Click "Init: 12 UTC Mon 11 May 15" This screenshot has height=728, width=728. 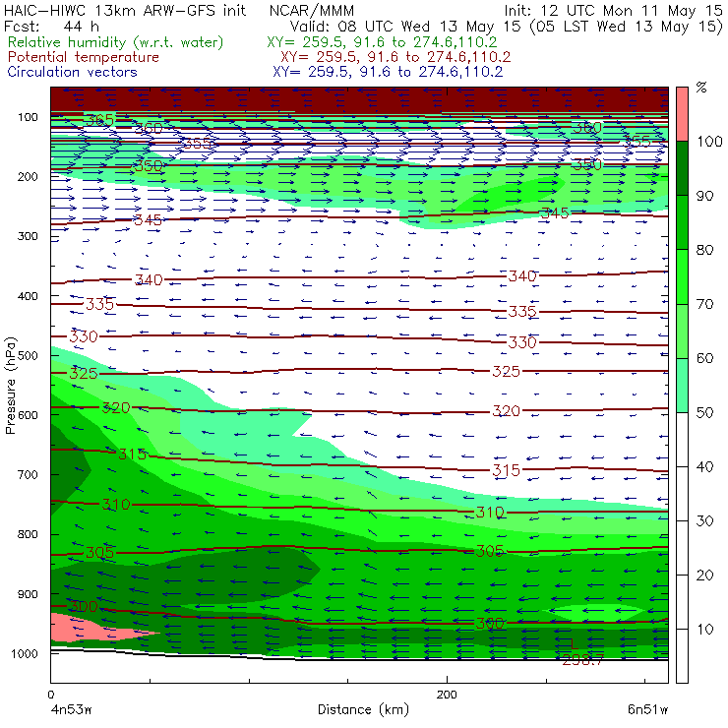point(613,11)
